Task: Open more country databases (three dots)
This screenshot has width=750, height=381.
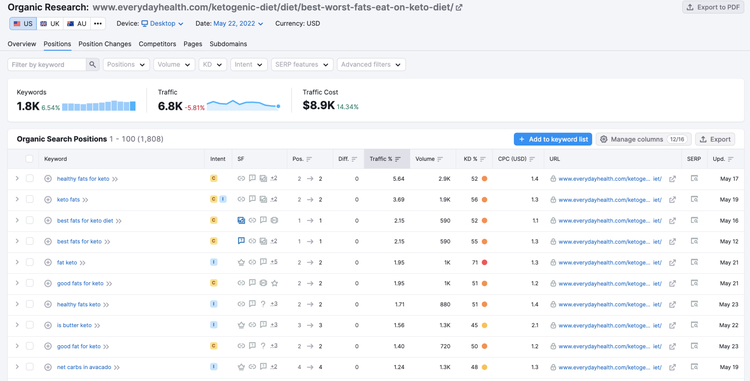Action: [98, 23]
